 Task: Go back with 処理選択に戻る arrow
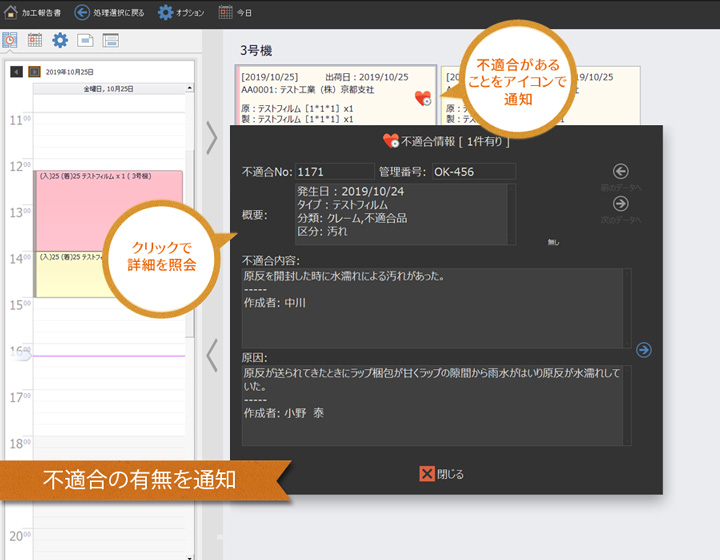pos(81,13)
